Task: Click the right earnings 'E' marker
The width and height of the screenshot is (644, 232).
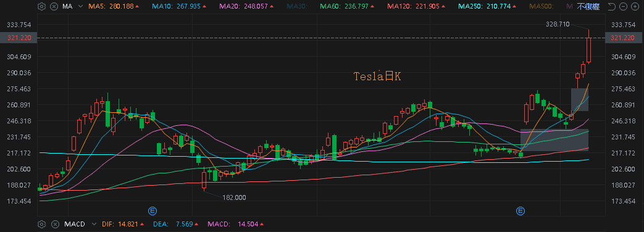Action: [521, 211]
